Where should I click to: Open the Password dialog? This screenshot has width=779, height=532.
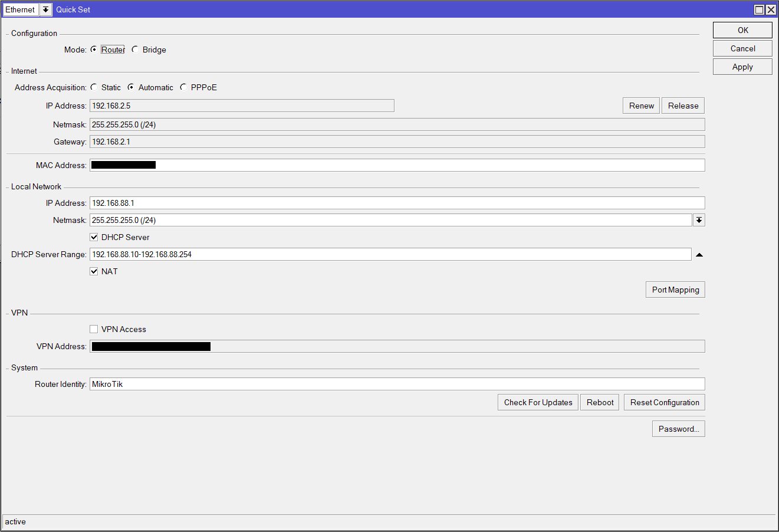pyautogui.click(x=678, y=429)
